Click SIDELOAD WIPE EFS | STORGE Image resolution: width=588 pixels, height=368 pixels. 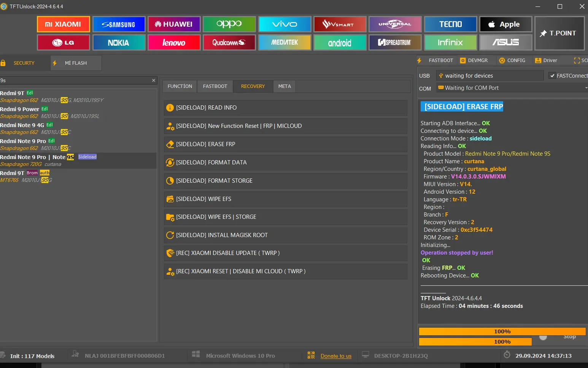coord(286,217)
